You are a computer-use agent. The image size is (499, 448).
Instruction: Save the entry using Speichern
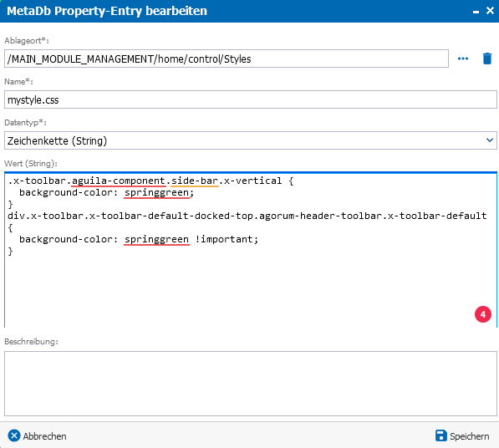tap(462, 436)
